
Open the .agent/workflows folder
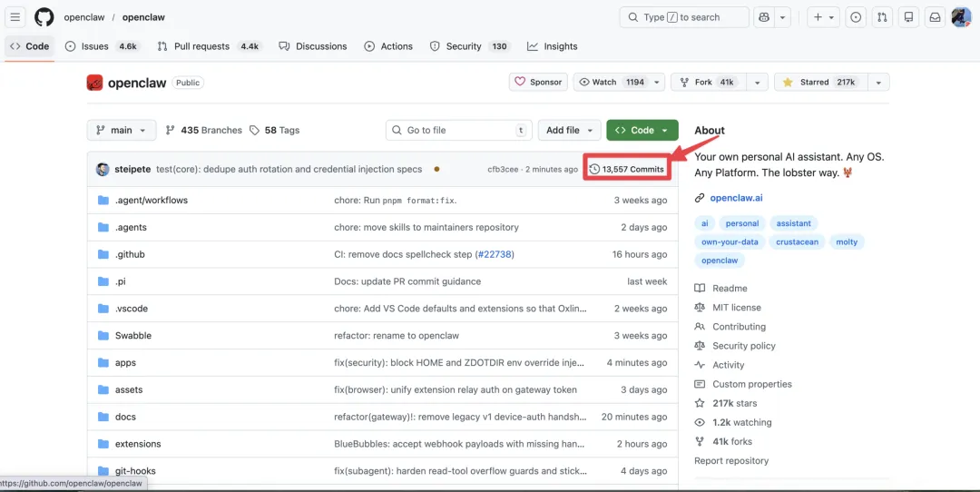click(152, 201)
